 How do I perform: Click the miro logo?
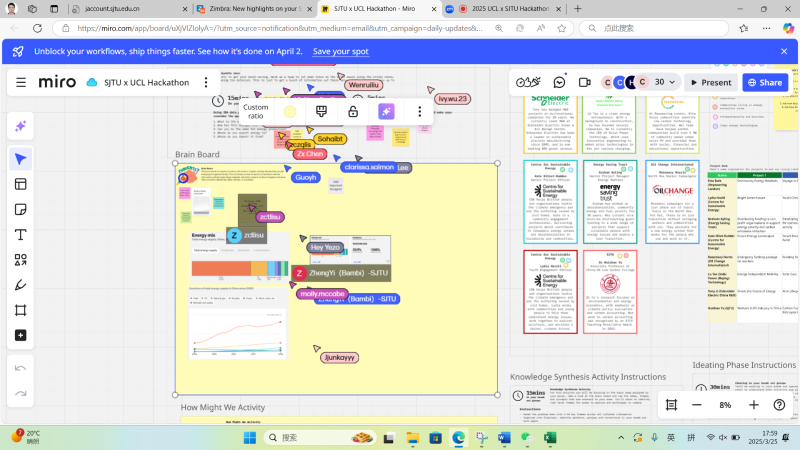(57, 82)
